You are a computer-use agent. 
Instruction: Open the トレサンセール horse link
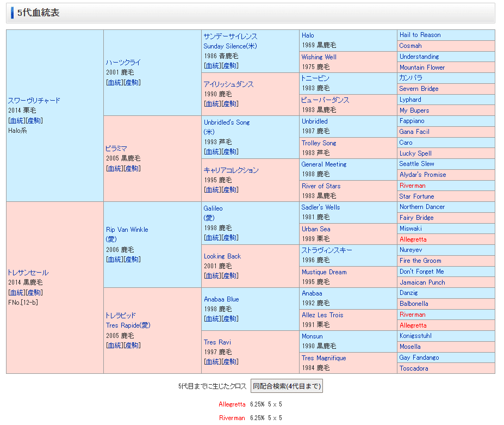28,273
